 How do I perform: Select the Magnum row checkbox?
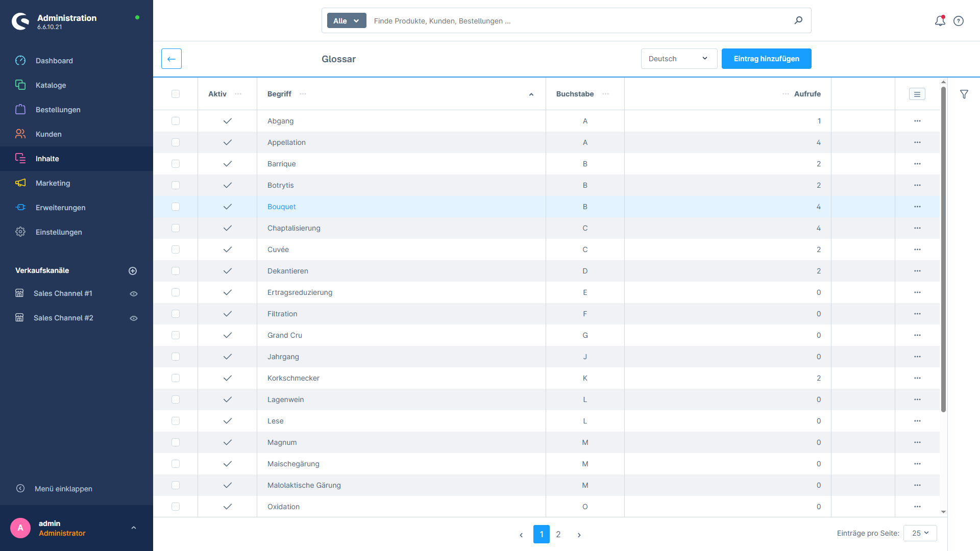click(176, 442)
